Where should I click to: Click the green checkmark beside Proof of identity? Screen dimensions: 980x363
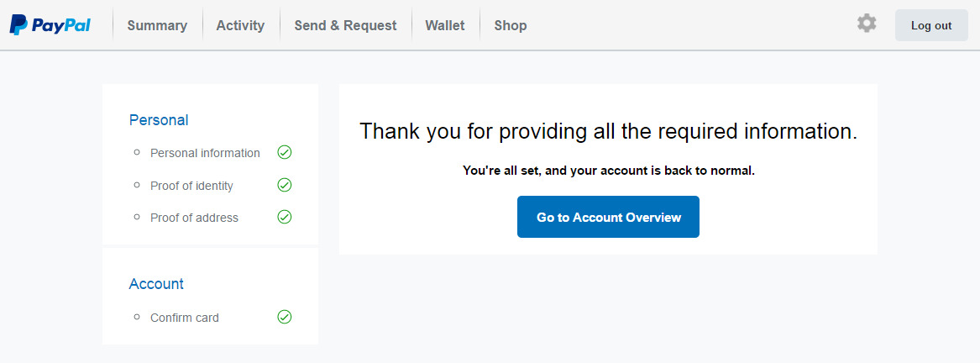[285, 185]
